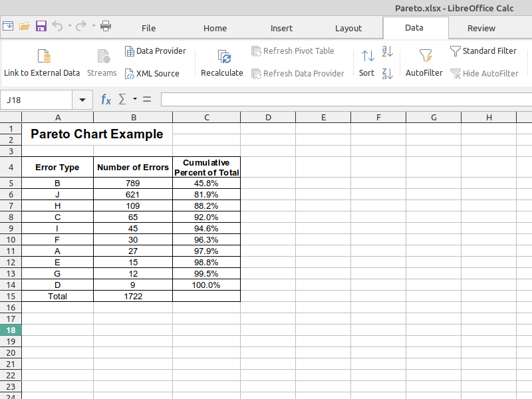Sort ascending with the A-Z icon
The height and width of the screenshot is (399, 532).
click(x=388, y=51)
